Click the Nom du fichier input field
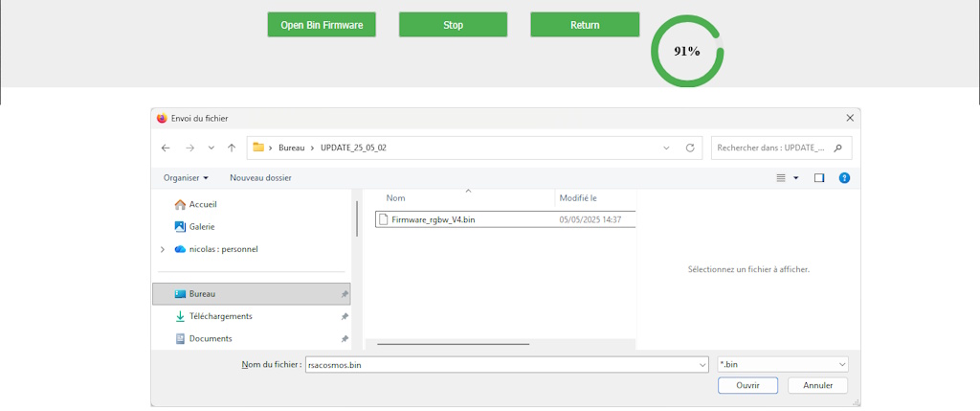Screen dimensions: 980x411 pos(502,365)
